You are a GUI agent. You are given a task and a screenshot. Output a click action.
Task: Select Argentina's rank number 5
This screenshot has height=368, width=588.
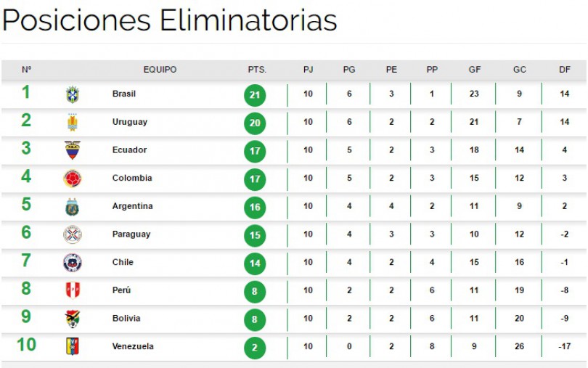pyautogui.click(x=26, y=205)
